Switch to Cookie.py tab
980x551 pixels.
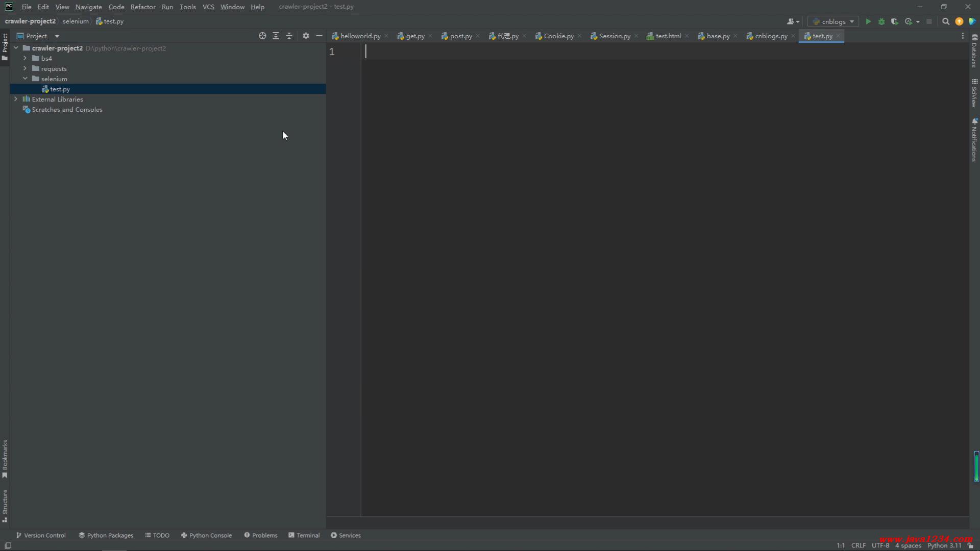pyautogui.click(x=554, y=36)
